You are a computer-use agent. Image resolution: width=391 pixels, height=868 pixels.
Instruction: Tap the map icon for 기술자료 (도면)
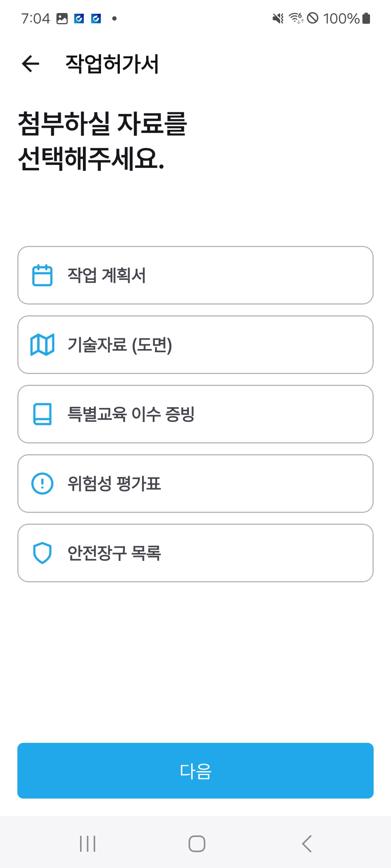[42, 345]
